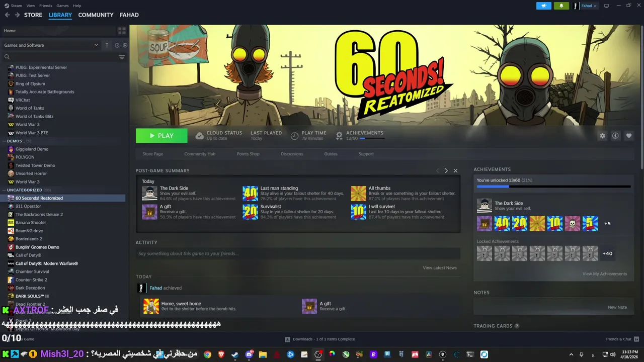Open the Guides link
This screenshot has width=644, height=362.
coord(331,154)
